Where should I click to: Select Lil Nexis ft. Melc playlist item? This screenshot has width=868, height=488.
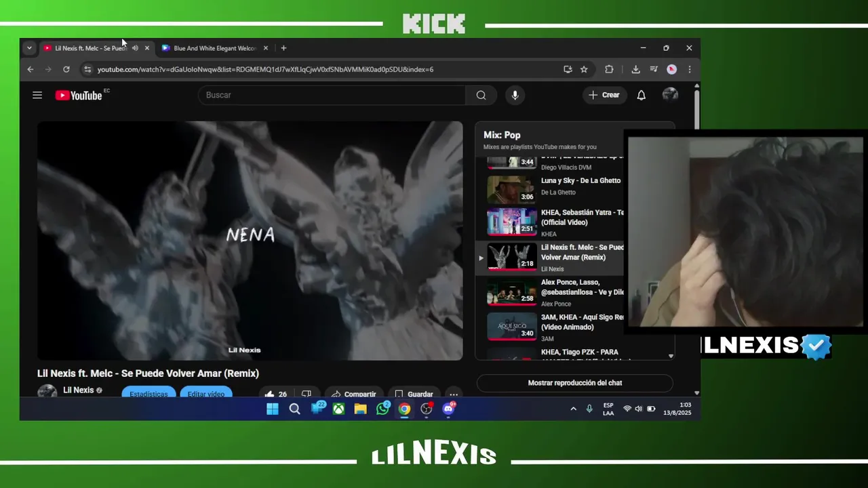[x=550, y=258]
